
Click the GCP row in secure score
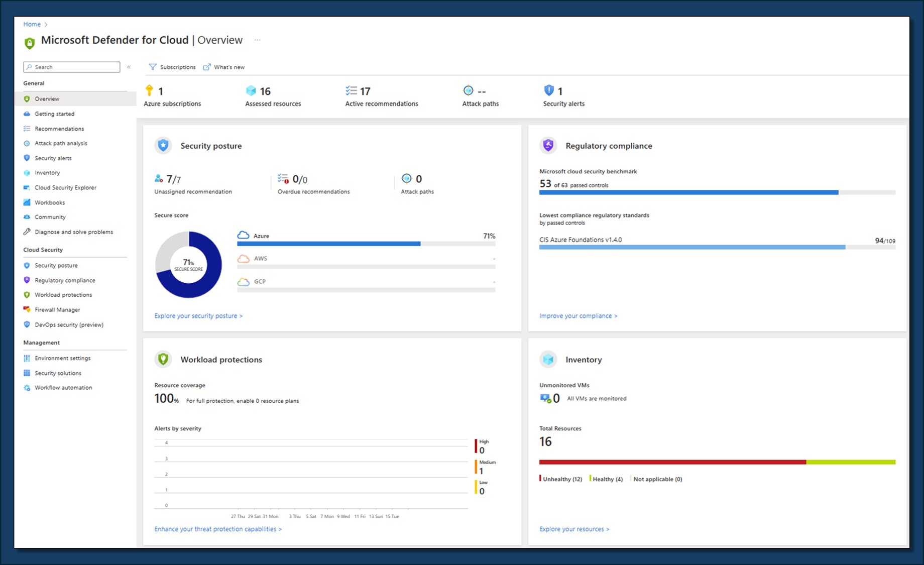(366, 284)
